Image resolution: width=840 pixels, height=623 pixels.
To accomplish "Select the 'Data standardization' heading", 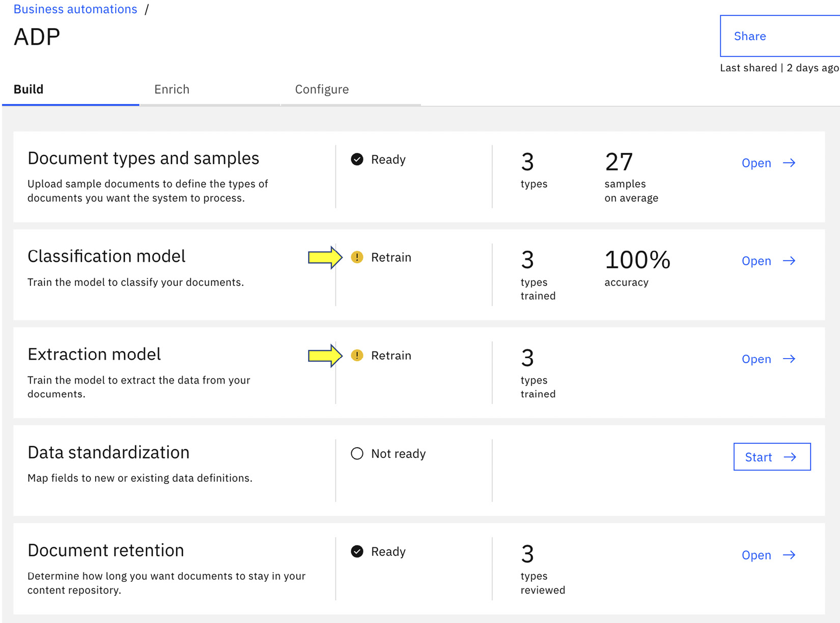I will (108, 452).
